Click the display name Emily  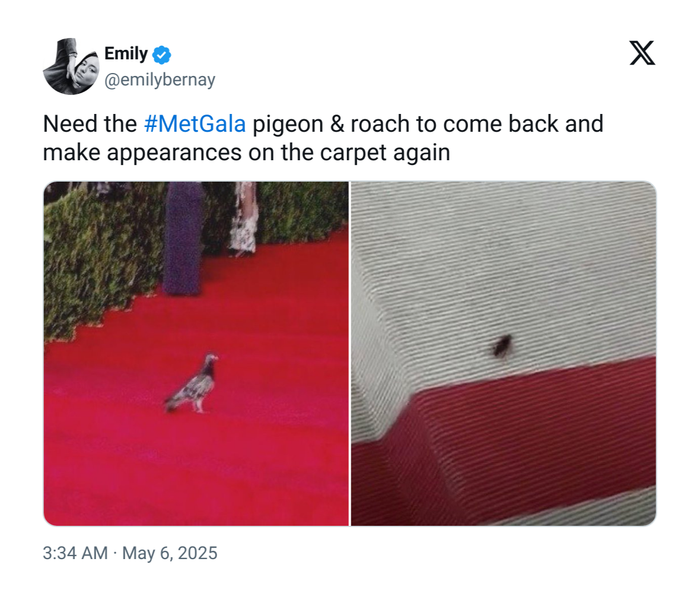point(126,53)
